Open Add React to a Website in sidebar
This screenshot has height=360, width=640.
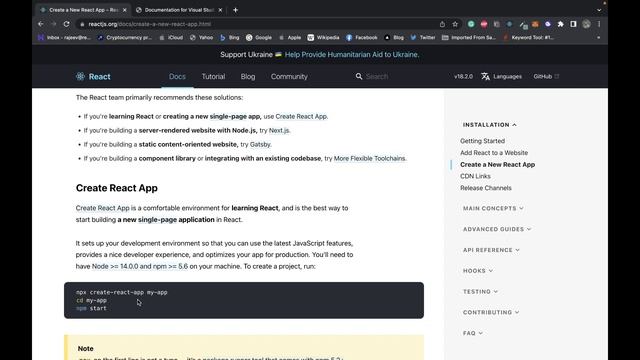point(494,153)
